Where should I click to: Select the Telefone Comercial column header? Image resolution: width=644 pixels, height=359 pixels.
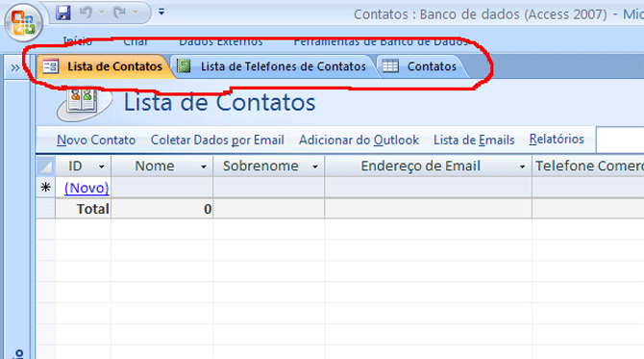pos(588,166)
